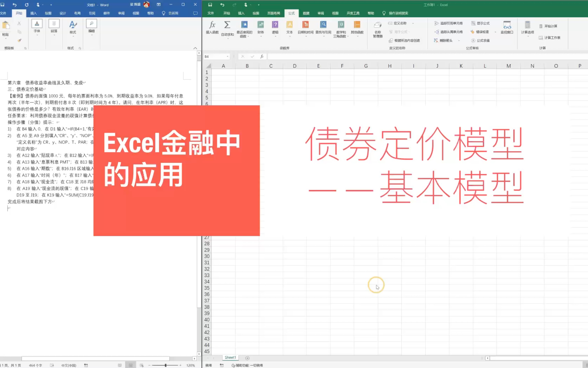
Task: Click Trace Precedents button
Action: click(x=448, y=23)
